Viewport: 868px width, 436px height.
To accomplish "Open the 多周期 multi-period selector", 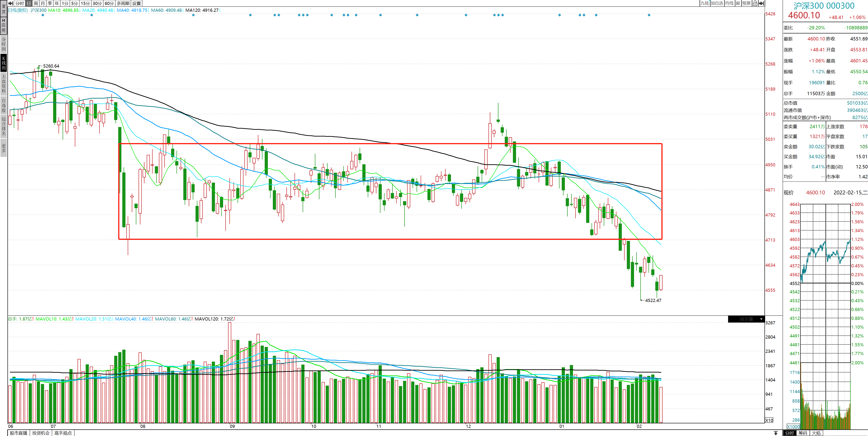I will click(123, 3).
